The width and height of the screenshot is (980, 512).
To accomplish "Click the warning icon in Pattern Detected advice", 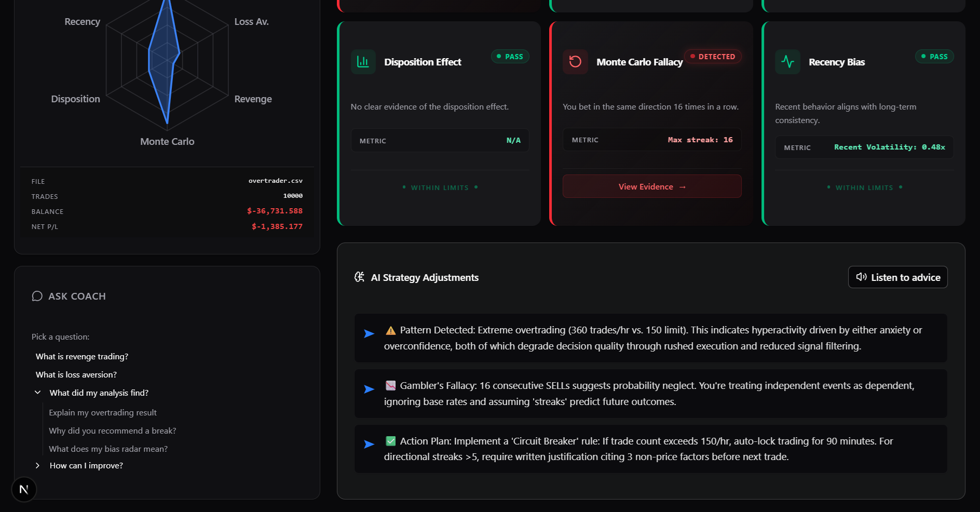I will (x=391, y=330).
